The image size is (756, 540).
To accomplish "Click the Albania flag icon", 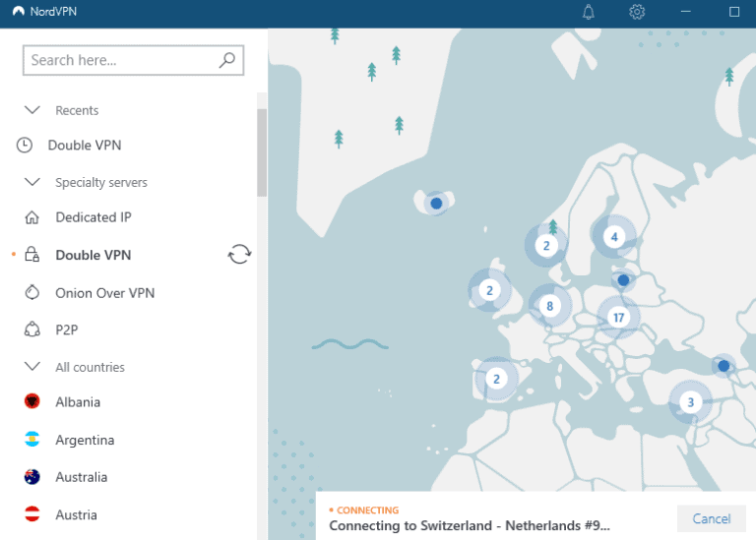I will click(32, 402).
